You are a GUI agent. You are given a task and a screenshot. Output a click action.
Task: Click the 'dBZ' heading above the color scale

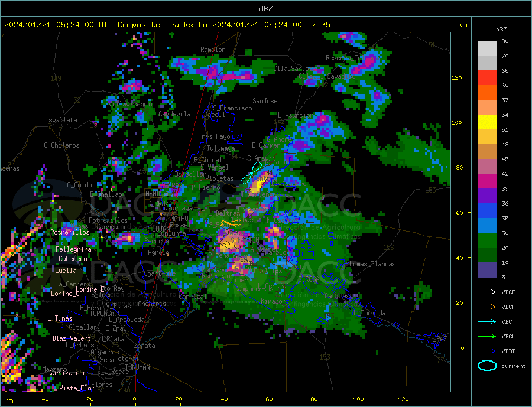tap(501, 30)
